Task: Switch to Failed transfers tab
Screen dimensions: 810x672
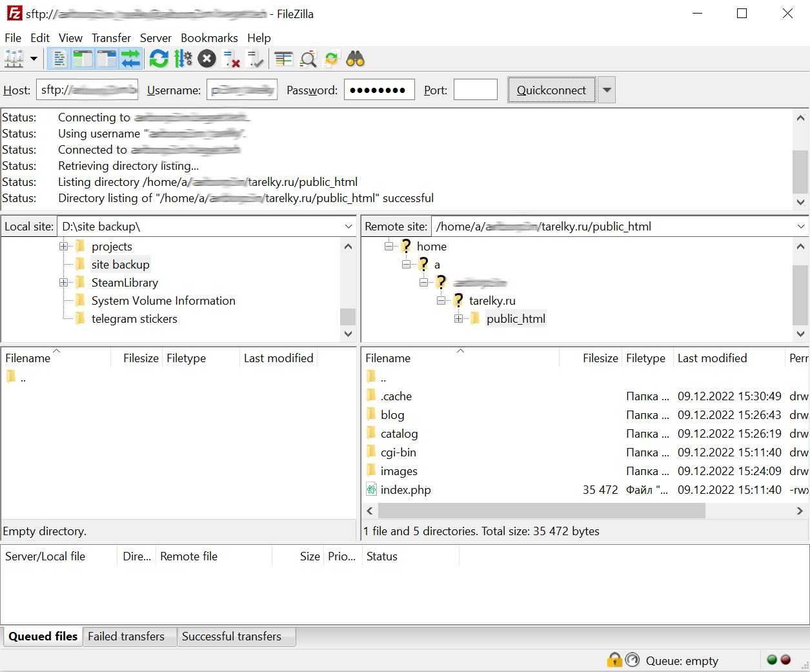Action: (126, 636)
